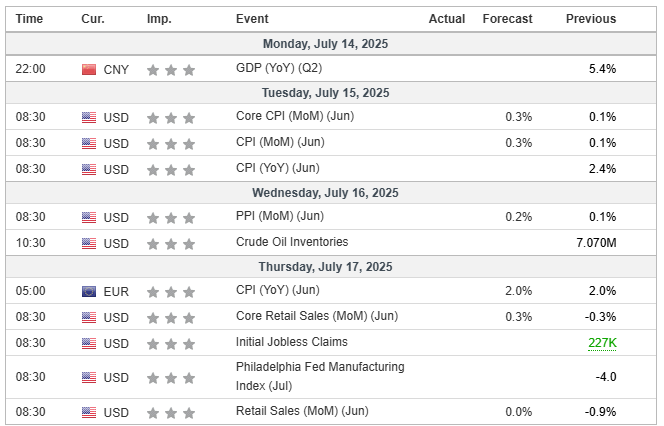Click the US flag in Crude Oil Inventories row

click(x=89, y=243)
